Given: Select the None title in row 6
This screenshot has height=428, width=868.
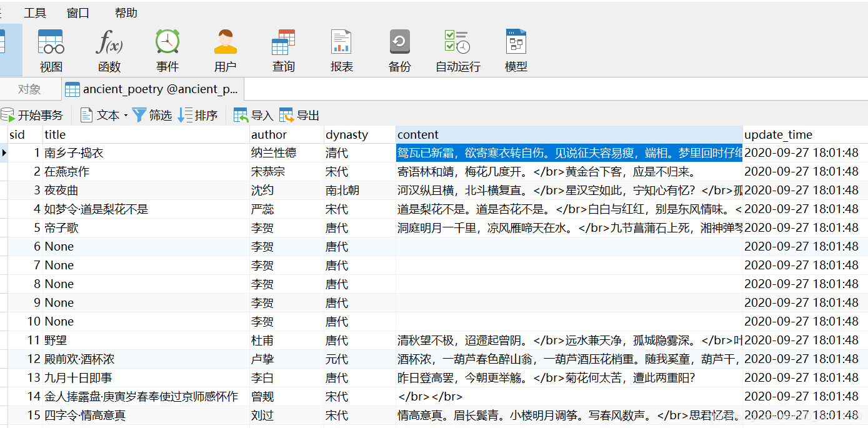Looking at the screenshot, I should (146, 247).
